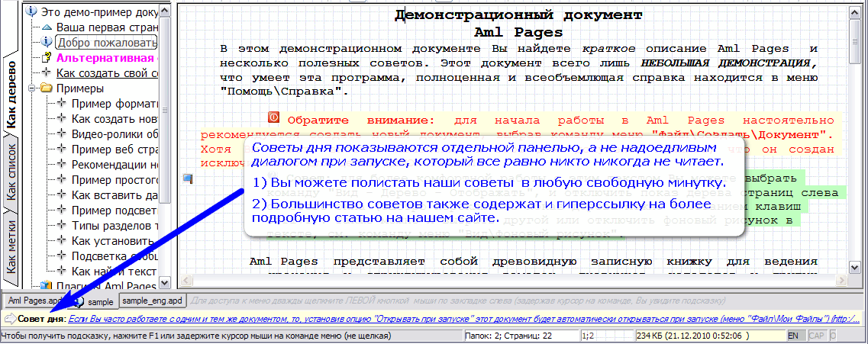The height and width of the screenshot is (344, 868).
Task: Click the question-note icon beside 'Альтернативная'
Action: click(47, 57)
